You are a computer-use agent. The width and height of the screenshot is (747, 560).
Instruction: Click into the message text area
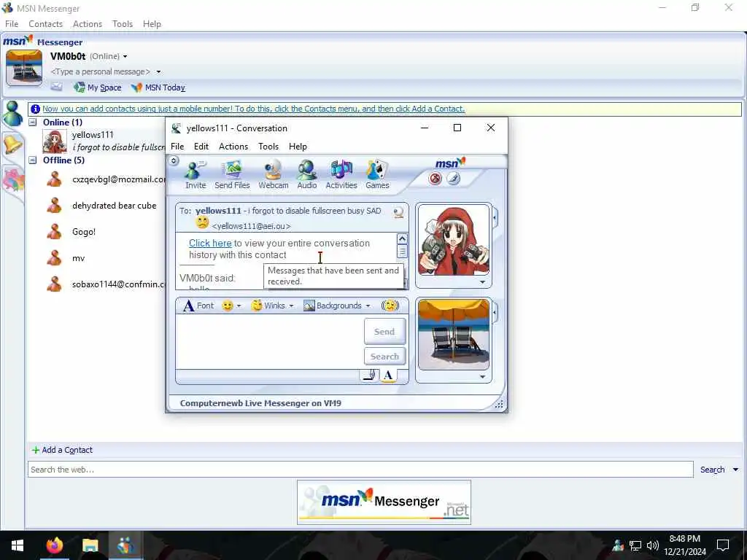click(x=269, y=341)
